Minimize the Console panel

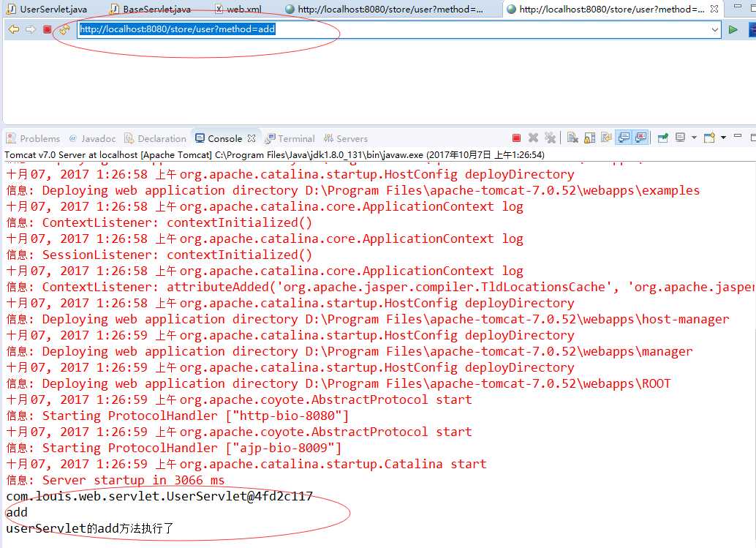(738, 137)
